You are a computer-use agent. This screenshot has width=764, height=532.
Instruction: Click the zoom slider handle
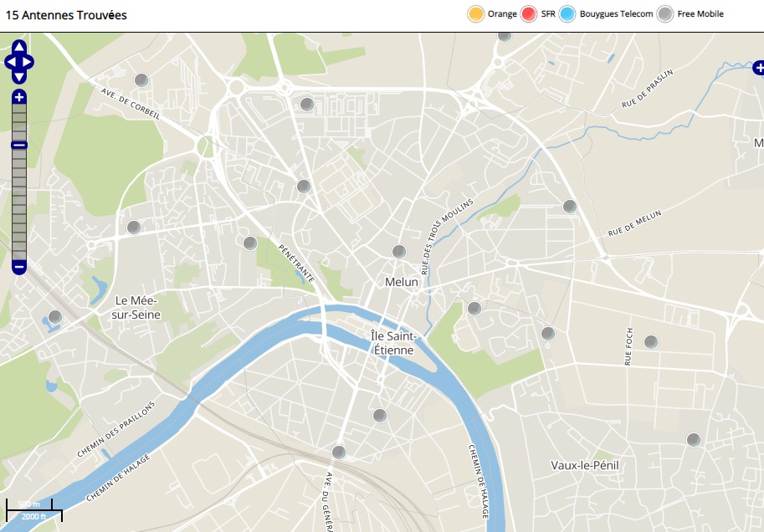coord(19,146)
